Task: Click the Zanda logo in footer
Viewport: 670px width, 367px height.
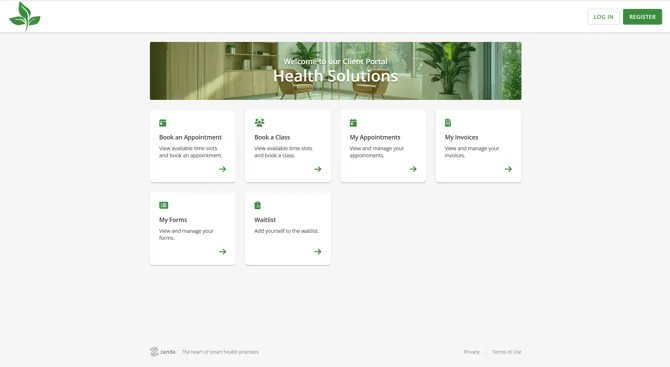Action: tap(162, 352)
